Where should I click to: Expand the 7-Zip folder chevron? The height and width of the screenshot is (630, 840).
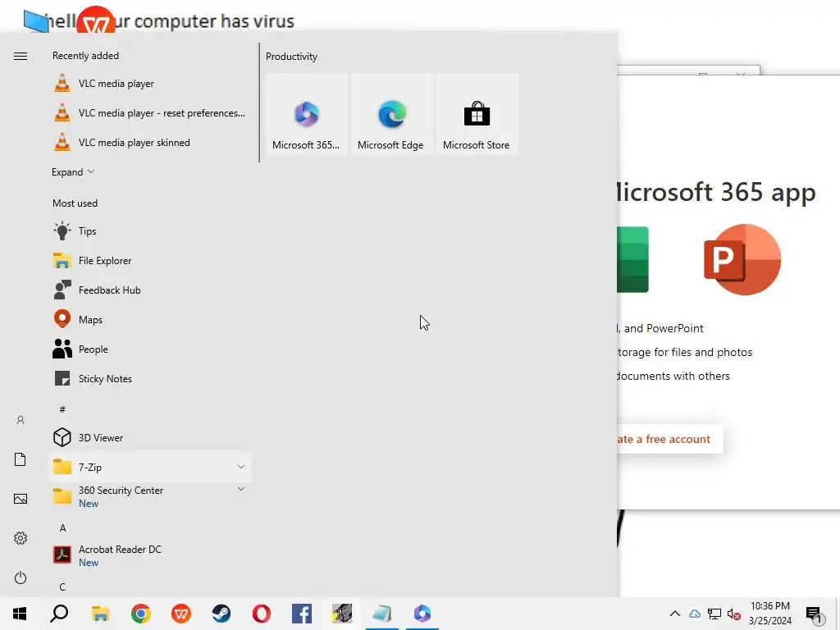(x=241, y=467)
